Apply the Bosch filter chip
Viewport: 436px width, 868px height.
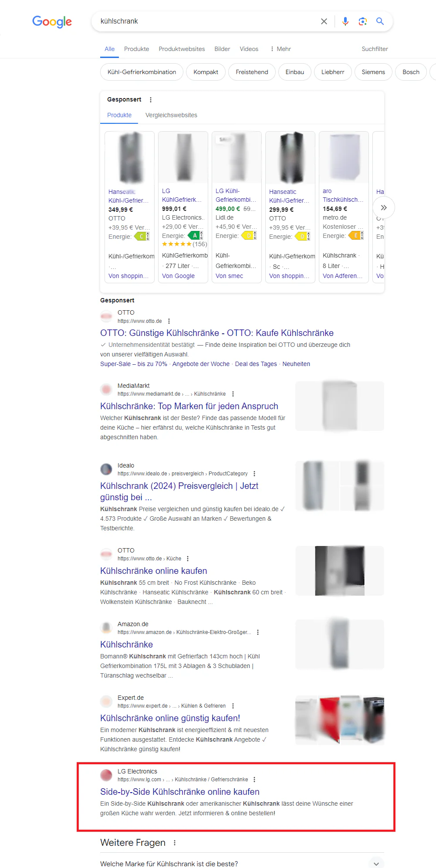[x=411, y=72]
